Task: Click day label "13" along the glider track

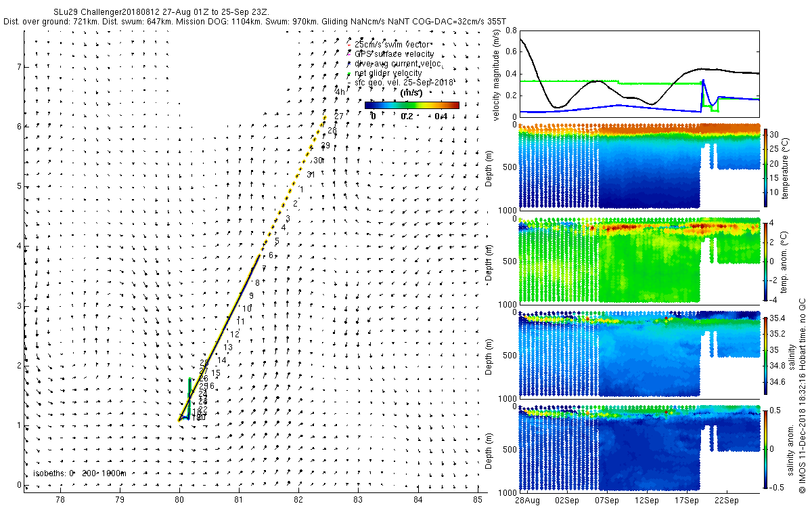Action: (x=228, y=347)
